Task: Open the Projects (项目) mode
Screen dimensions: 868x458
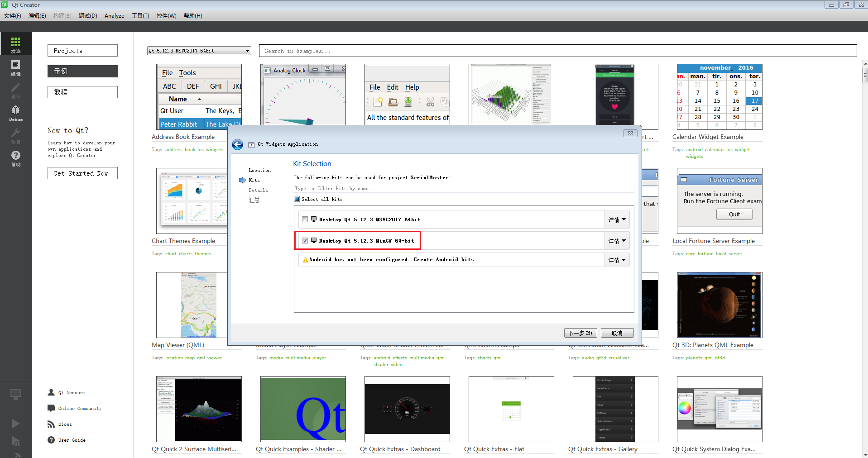Action: [x=16, y=135]
